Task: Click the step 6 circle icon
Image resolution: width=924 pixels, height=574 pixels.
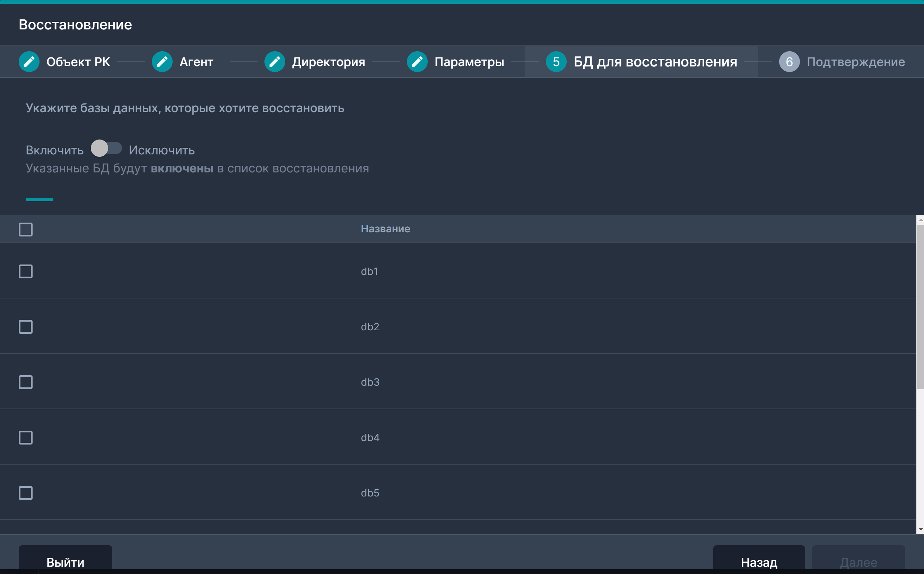Action: (789, 62)
